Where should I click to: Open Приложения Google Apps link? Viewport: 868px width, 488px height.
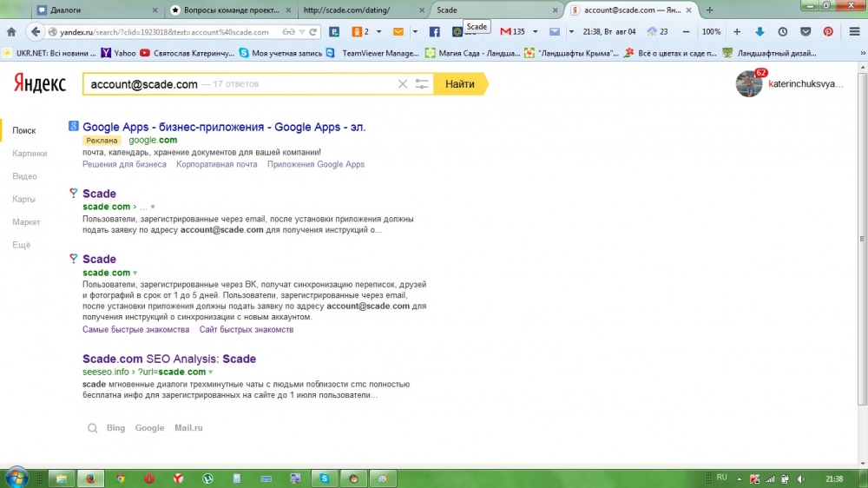pyautogui.click(x=316, y=164)
